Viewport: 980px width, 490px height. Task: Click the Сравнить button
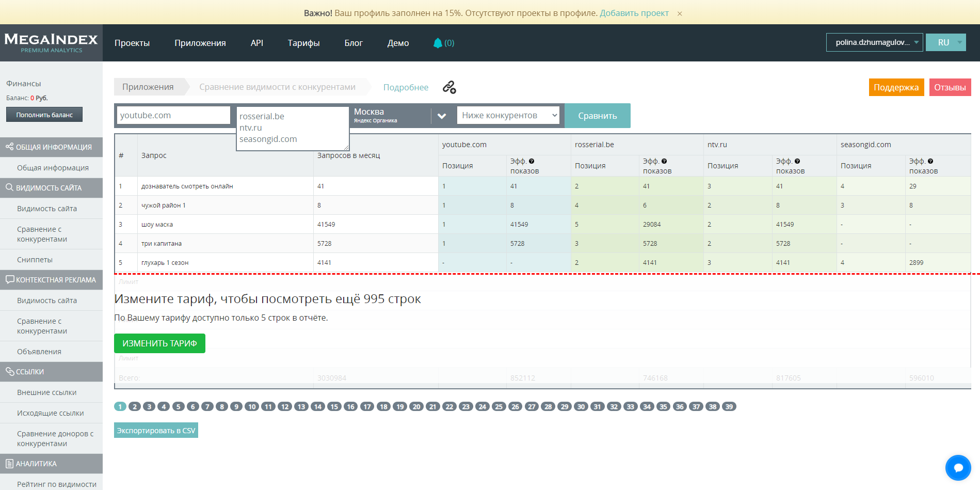(x=598, y=116)
